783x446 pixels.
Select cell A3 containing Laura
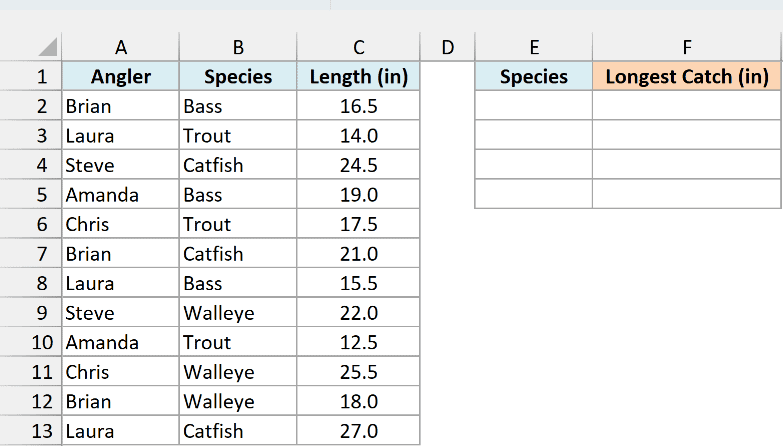[x=120, y=135]
